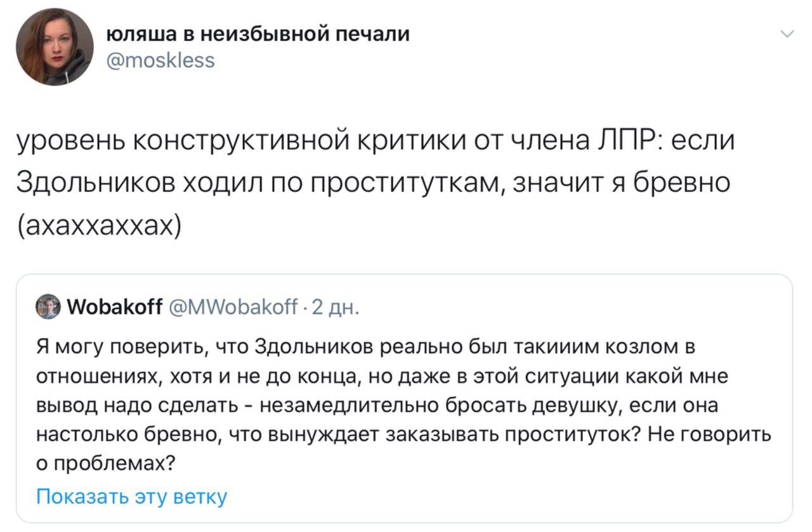Click the small Wobakoff avatar icon

coord(49,307)
